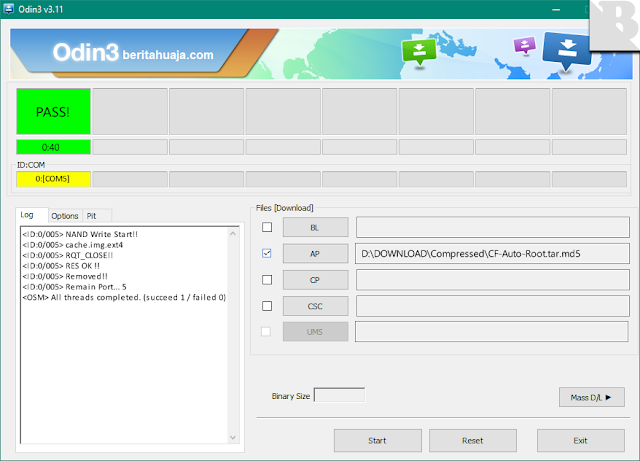Open the Mass D/L menu button
This screenshot has width=640, height=461.
pos(591,397)
